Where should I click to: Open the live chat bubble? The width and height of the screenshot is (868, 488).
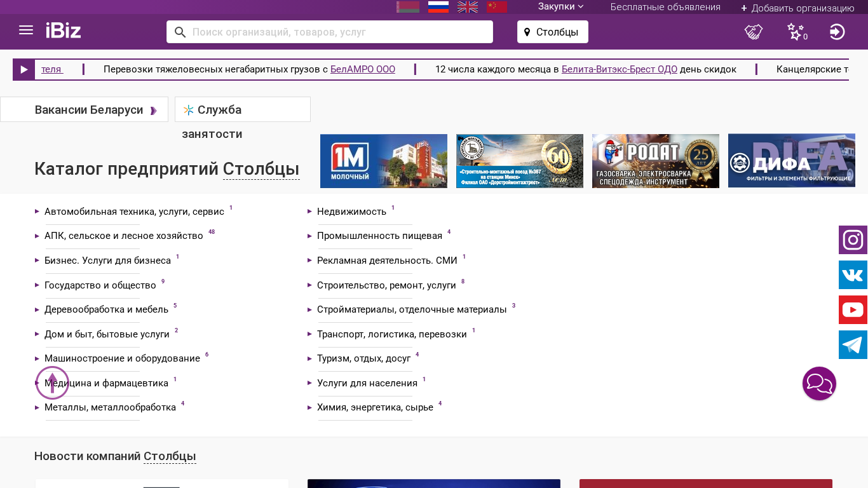coord(819,384)
